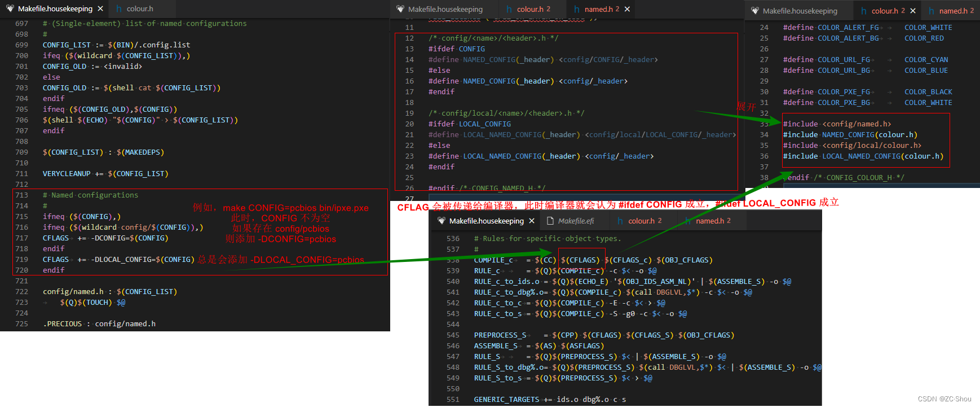980x407 pixels.
Task: Click the file icon on the Makefile.efi tab
Action: pyautogui.click(x=550, y=221)
